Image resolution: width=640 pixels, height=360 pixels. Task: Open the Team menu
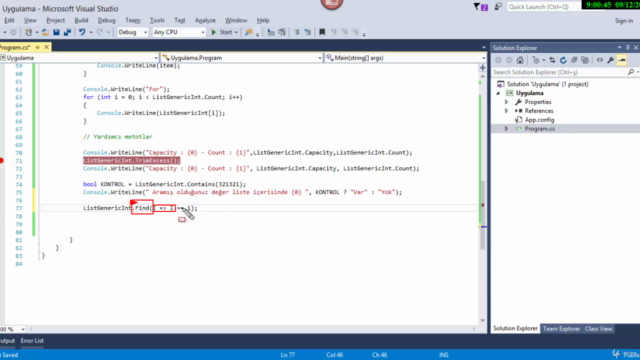coord(133,20)
